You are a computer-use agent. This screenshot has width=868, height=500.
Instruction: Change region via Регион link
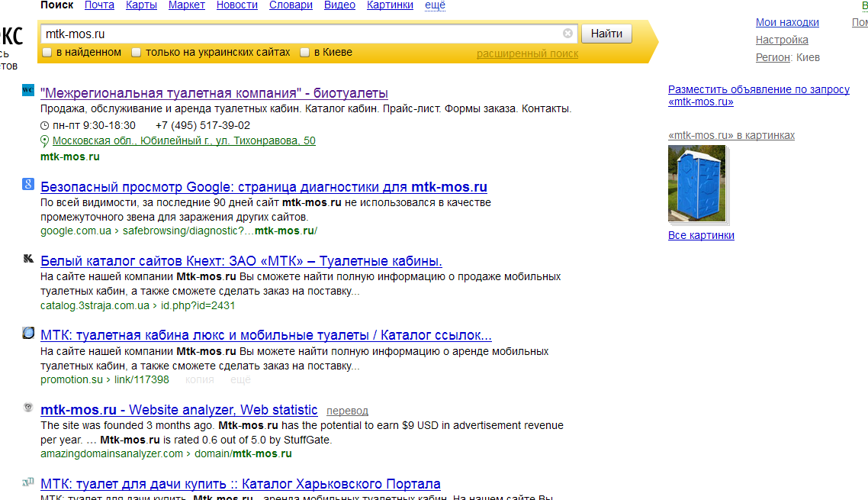point(773,57)
